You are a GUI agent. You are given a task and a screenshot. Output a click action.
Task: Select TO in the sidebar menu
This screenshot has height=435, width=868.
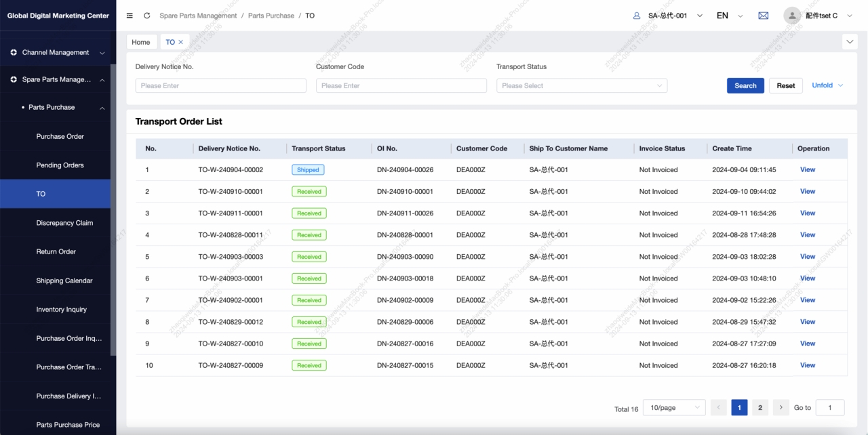tap(55, 194)
